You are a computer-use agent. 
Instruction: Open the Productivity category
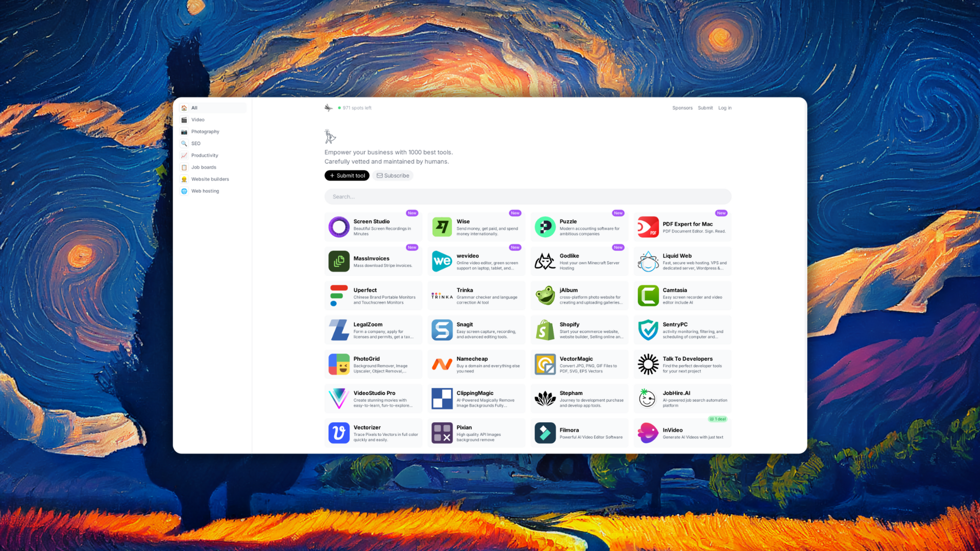click(x=213, y=156)
